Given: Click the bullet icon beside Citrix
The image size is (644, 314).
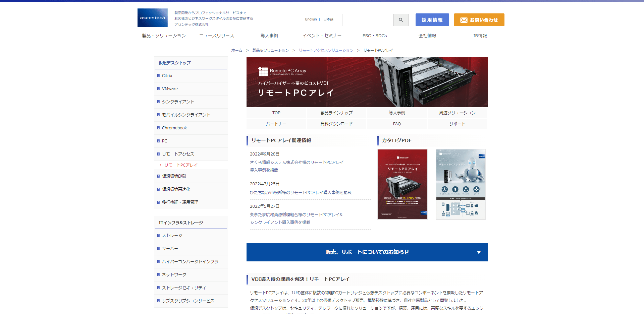Looking at the screenshot, I should (159, 76).
